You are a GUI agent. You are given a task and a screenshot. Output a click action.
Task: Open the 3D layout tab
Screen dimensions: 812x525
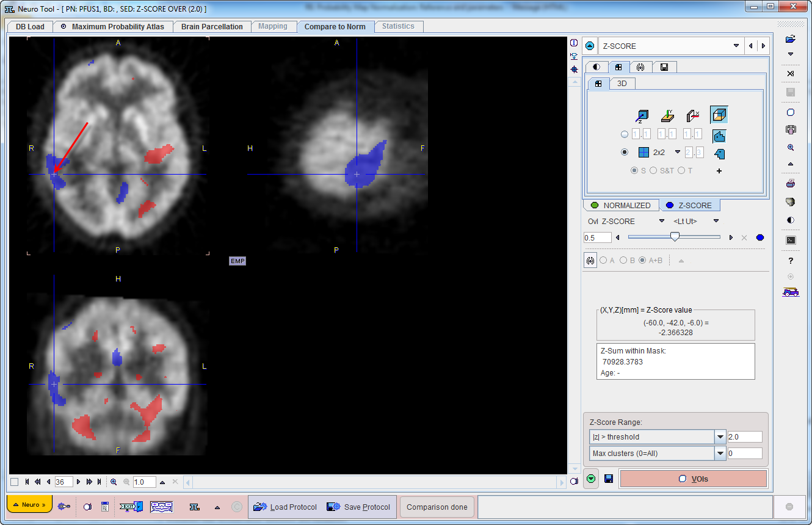622,84
